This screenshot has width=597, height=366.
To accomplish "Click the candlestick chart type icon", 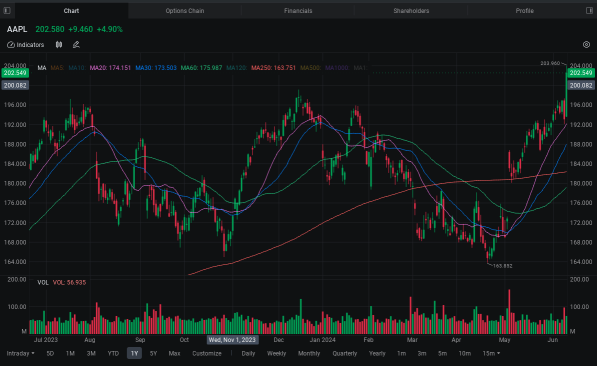I will [x=59, y=45].
